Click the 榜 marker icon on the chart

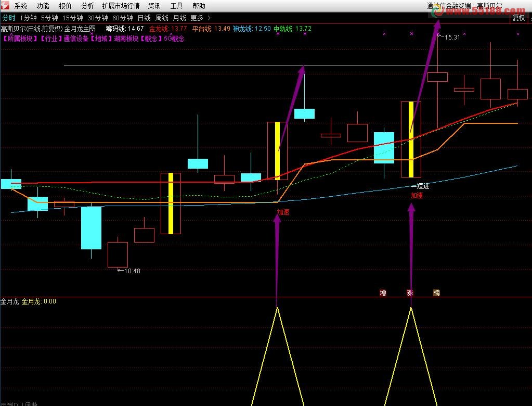click(x=437, y=293)
